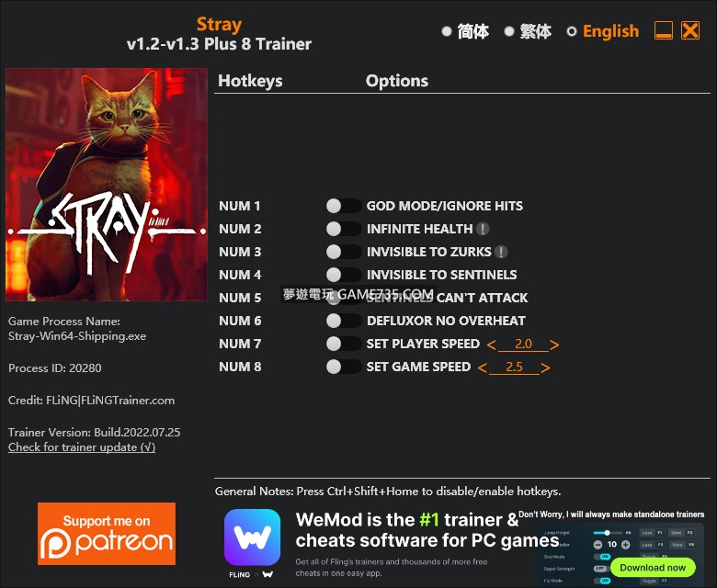Viewport: 717px width, 588px height.
Task: Turn on Defluxor No Overheat
Action: [x=344, y=321]
